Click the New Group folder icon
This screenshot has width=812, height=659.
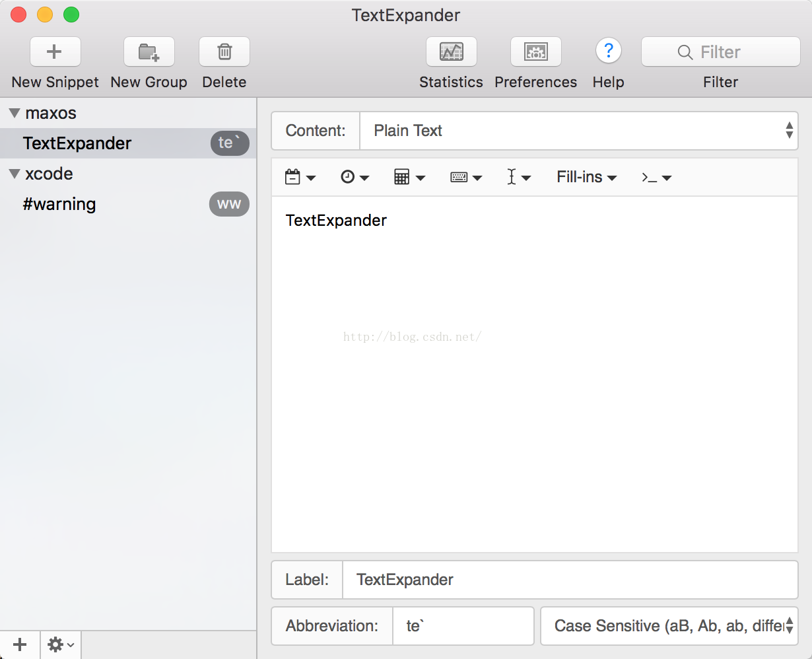[149, 52]
